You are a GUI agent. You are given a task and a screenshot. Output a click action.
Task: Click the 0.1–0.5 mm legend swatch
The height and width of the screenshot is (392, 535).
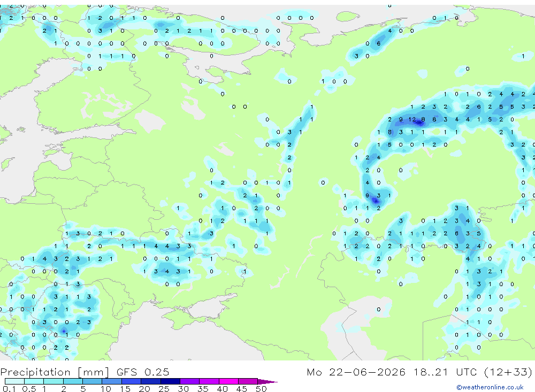(14, 381)
